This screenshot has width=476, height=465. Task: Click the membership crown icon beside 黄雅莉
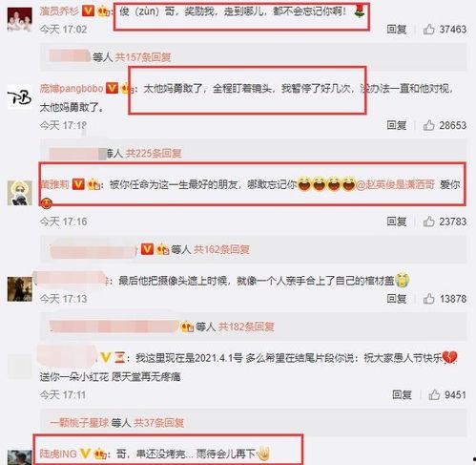(x=94, y=184)
